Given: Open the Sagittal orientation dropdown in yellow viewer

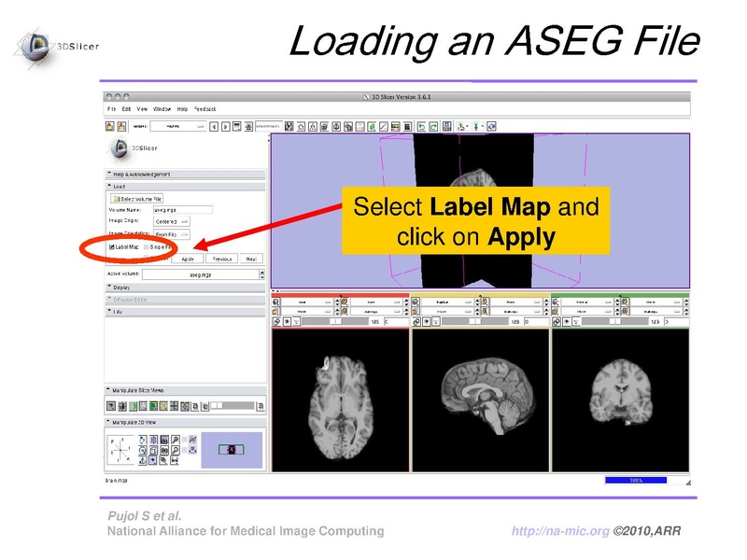Looking at the screenshot, I should pyautogui.click(x=448, y=301).
